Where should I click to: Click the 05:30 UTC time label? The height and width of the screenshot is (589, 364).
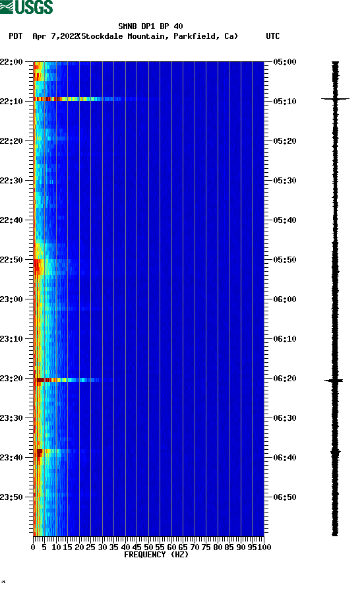(285, 181)
